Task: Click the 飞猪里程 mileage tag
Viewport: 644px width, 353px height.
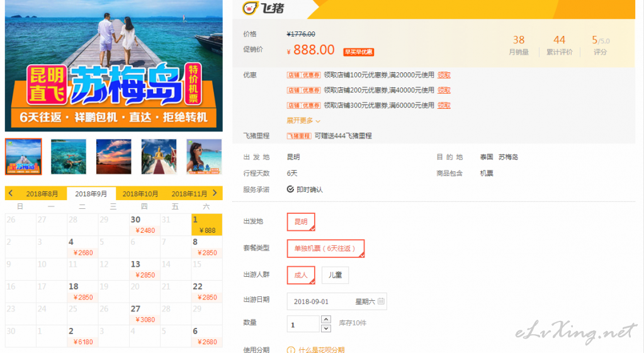Action: click(299, 136)
